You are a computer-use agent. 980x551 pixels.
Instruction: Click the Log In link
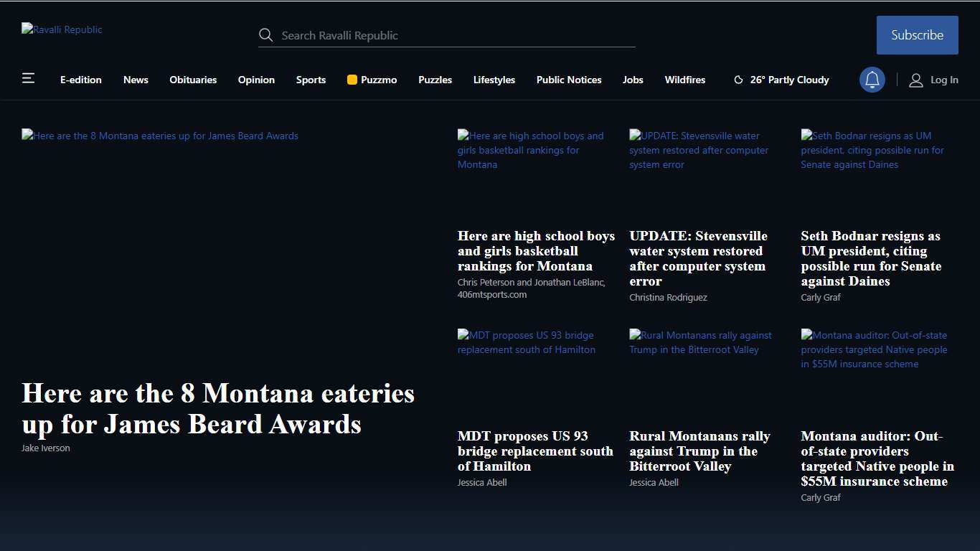(943, 80)
